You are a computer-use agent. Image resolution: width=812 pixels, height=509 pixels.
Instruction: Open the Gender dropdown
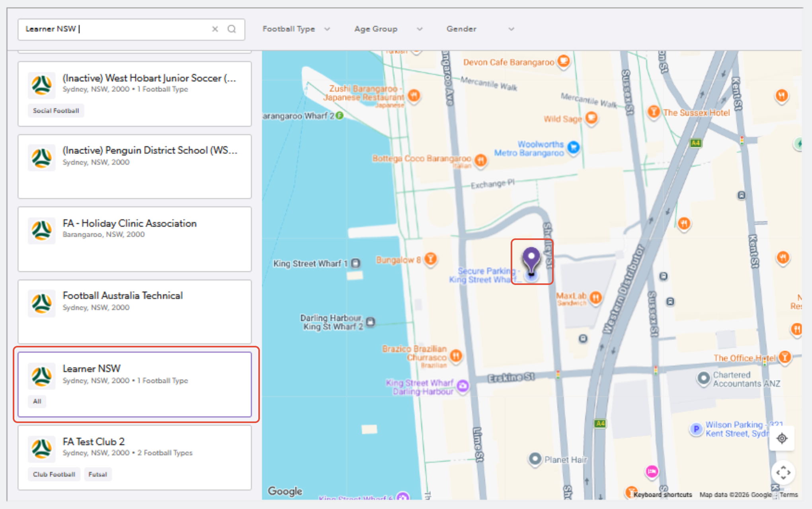(480, 29)
